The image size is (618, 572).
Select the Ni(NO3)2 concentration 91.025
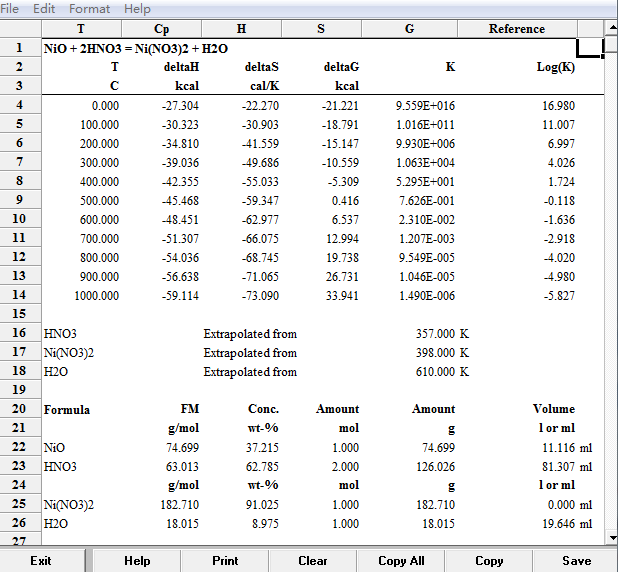coord(262,505)
